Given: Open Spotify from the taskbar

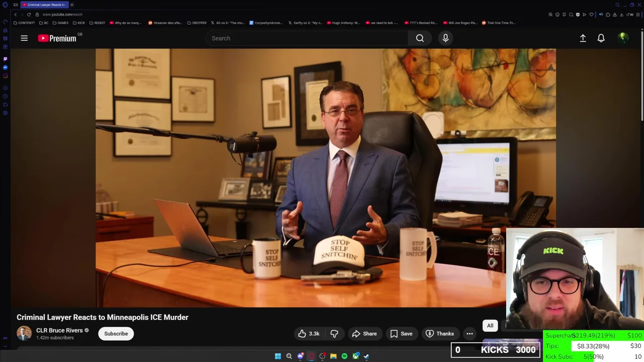Looking at the screenshot, I should 344,356.
